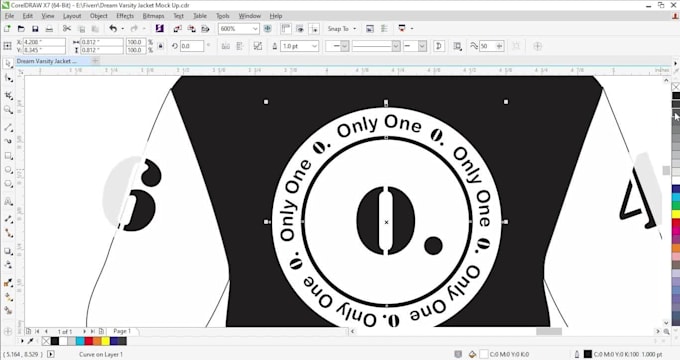Select the Artistic Media tool
This screenshot has height=360, width=680.
tap(8, 141)
